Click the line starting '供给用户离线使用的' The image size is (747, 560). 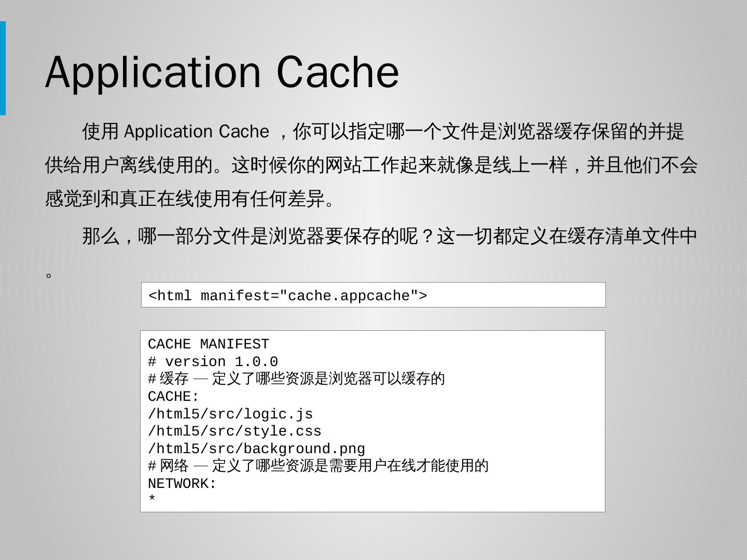click(x=371, y=165)
